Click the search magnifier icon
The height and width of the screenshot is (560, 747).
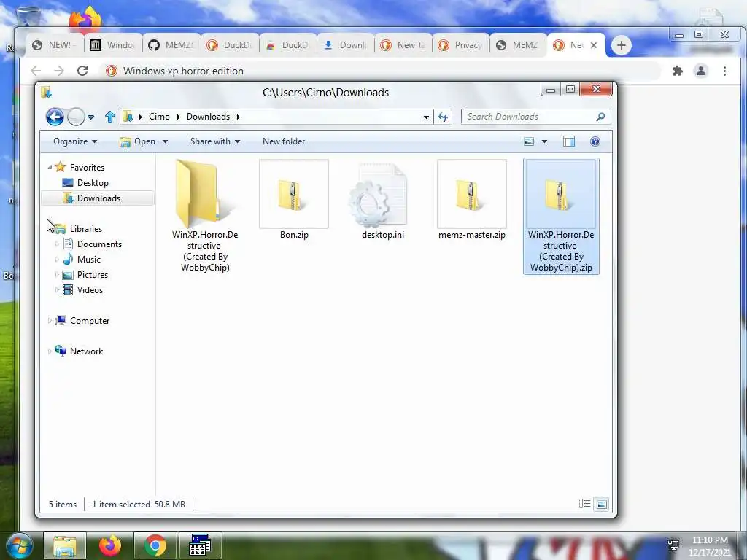click(601, 117)
